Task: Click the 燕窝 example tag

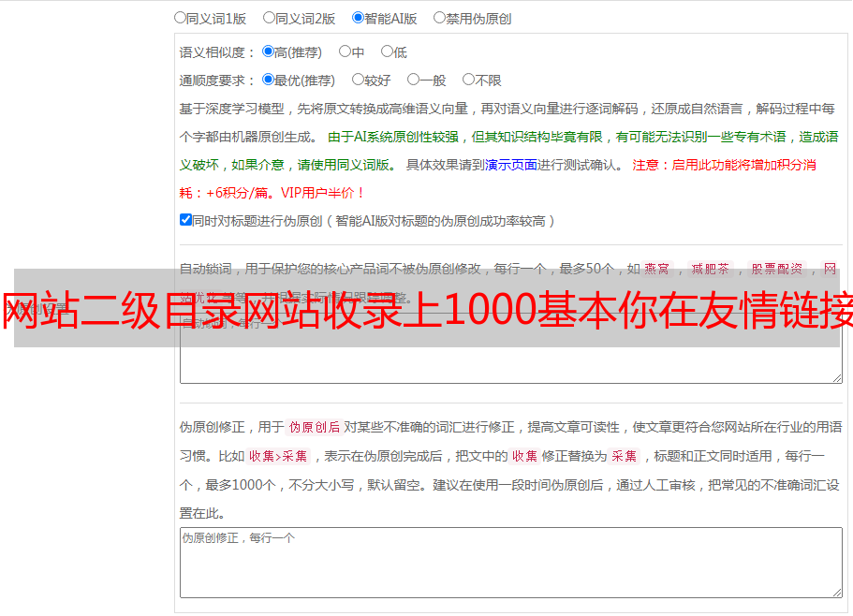Action: click(x=656, y=269)
